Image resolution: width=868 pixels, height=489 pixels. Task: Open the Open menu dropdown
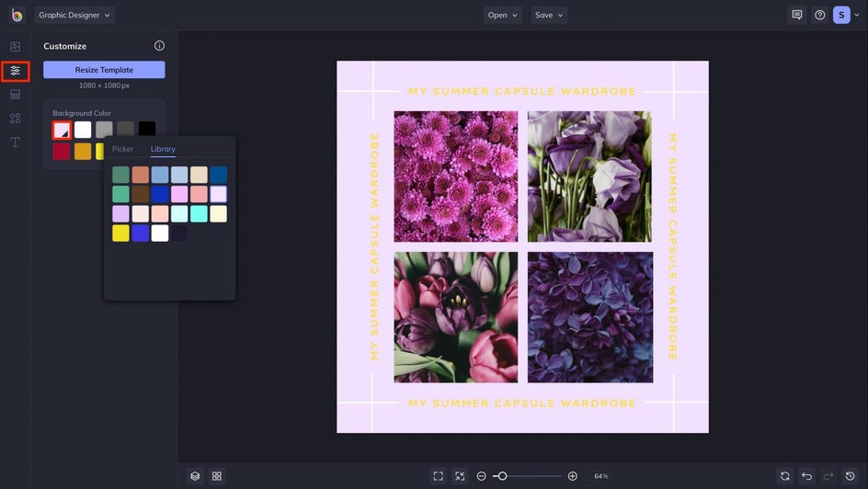(x=503, y=15)
